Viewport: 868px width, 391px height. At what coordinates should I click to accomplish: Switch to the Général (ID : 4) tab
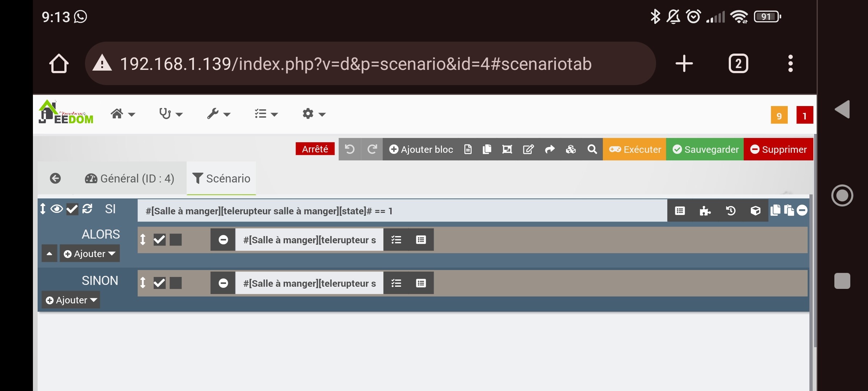(x=129, y=178)
